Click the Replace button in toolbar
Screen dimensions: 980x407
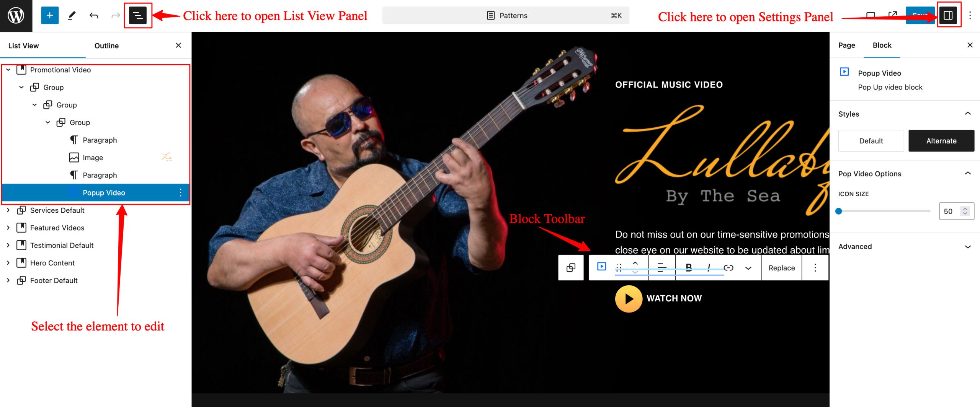coord(782,268)
